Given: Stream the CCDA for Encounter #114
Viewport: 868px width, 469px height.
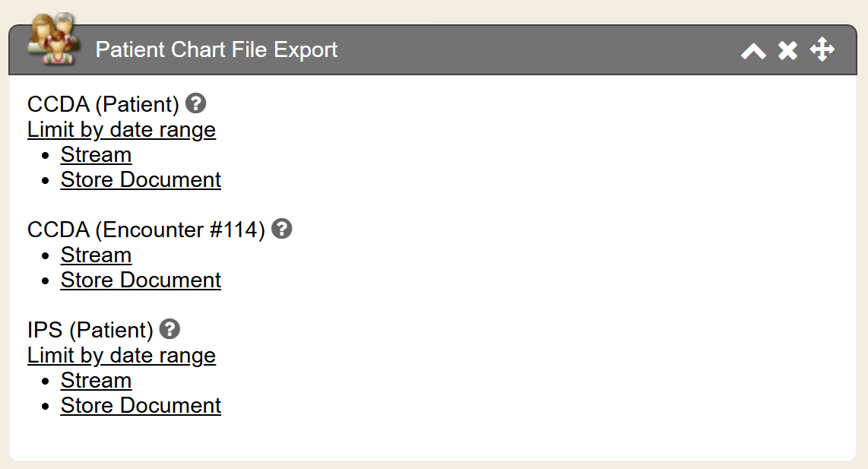Looking at the screenshot, I should coord(96,255).
